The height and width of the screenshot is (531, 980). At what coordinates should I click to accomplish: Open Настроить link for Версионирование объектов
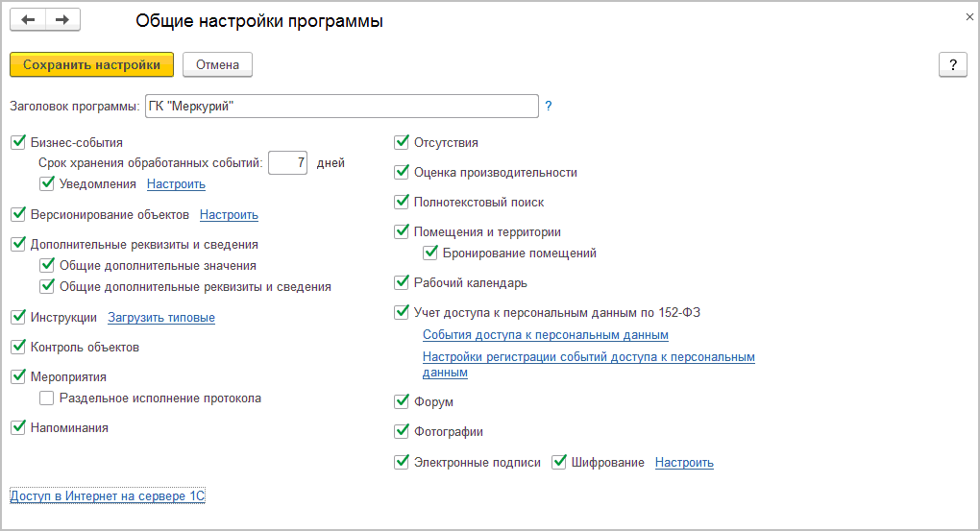click(x=229, y=215)
